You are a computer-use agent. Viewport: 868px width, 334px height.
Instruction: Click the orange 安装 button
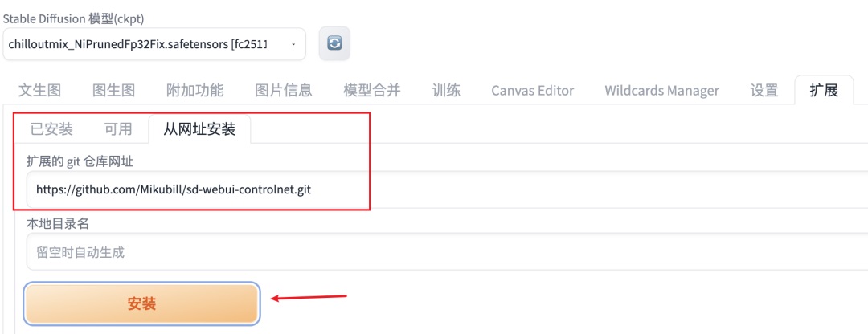coord(141,303)
